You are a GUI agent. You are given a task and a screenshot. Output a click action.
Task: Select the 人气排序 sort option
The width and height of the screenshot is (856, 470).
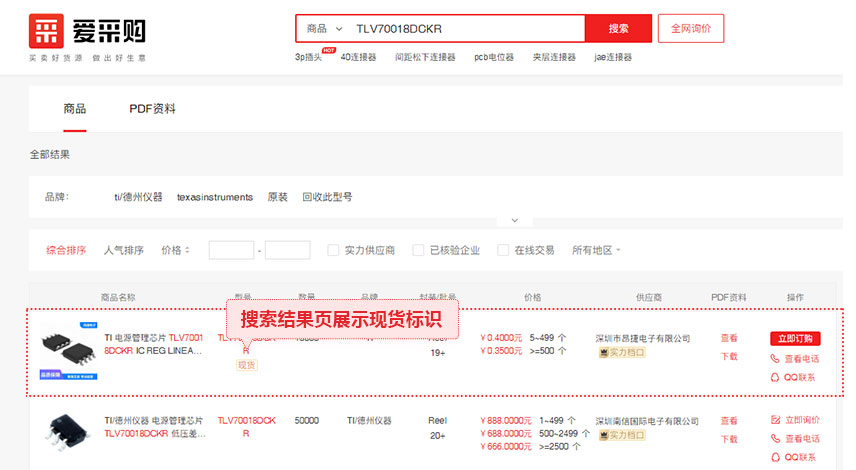123,250
